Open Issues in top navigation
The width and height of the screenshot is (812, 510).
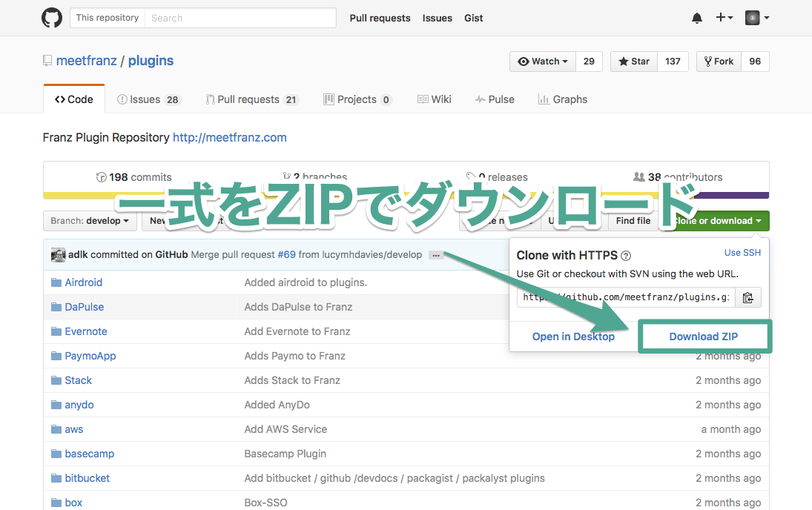(x=437, y=18)
